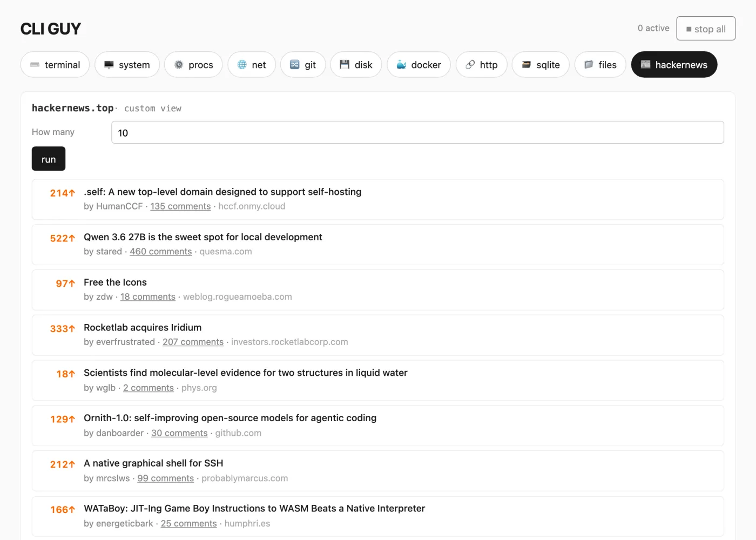756x540 pixels.
Task: Click the CLI GUY app title
Action: 51,29
